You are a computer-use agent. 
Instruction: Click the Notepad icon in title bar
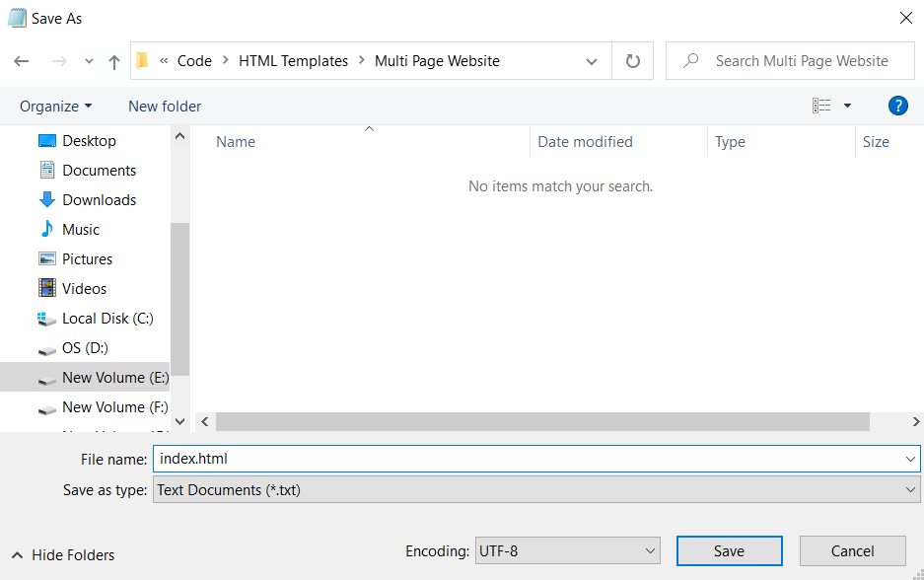coord(17,18)
